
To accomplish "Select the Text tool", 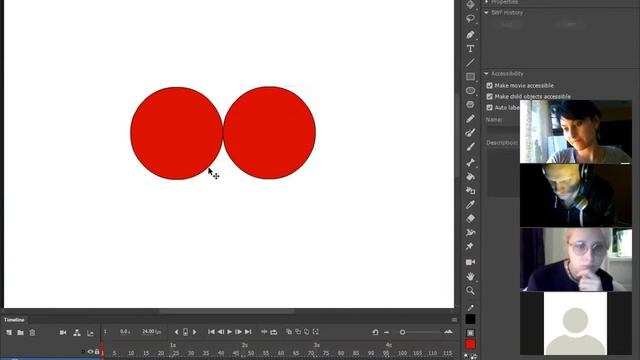I will 470,49.
